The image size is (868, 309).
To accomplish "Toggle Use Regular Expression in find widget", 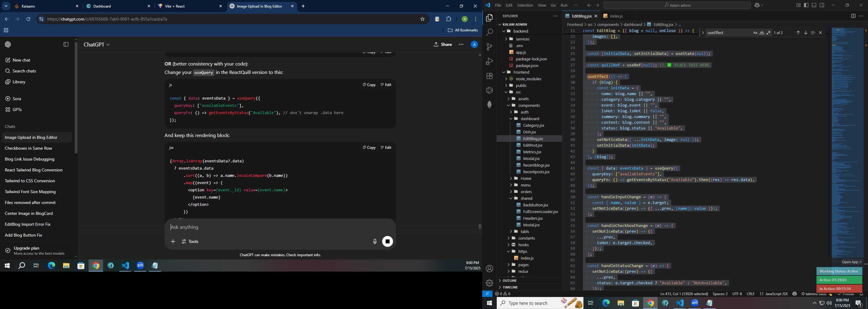I will pos(769,33).
